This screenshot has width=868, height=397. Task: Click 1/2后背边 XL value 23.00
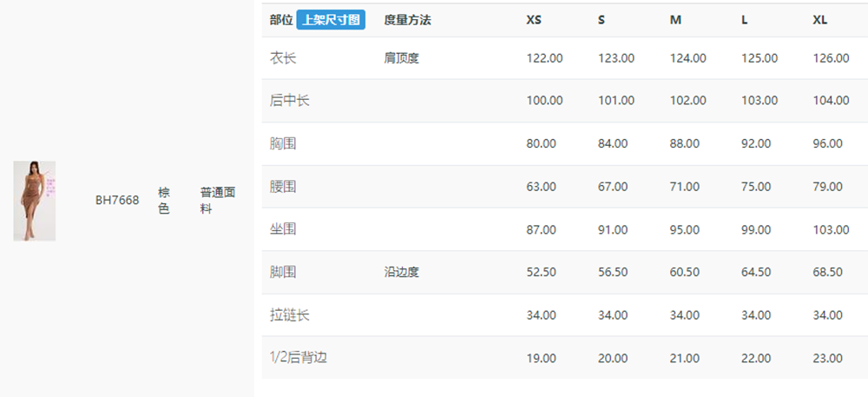point(827,358)
